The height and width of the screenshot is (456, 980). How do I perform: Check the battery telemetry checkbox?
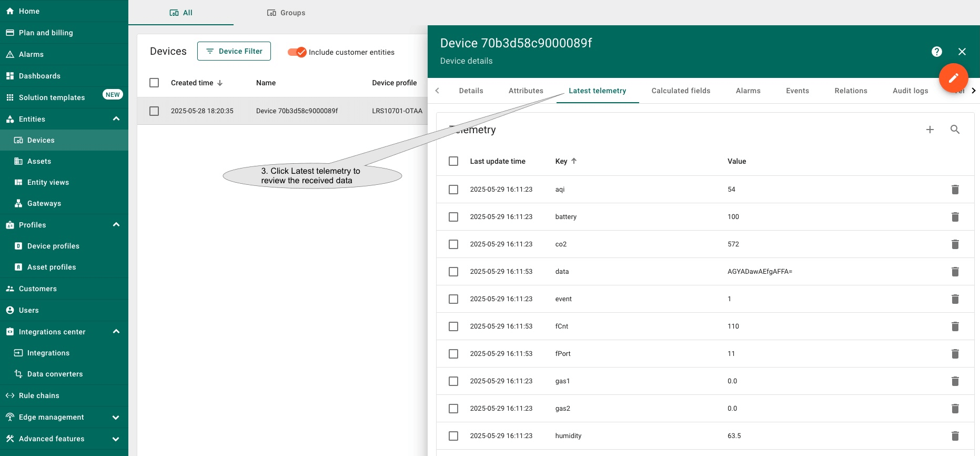click(453, 217)
